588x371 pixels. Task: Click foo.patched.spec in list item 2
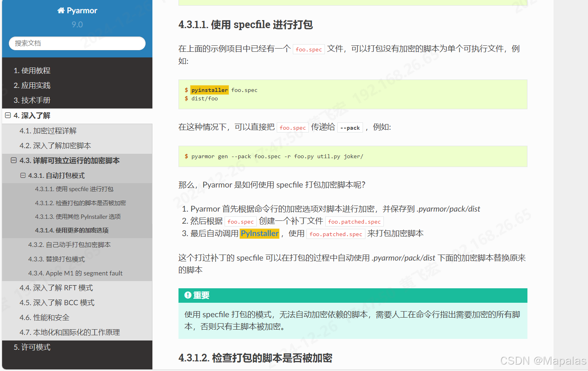coord(355,222)
